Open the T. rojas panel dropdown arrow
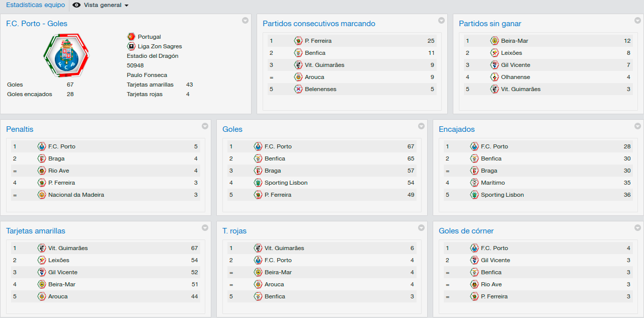The width and height of the screenshot is (644, 318). pos(421,228)
